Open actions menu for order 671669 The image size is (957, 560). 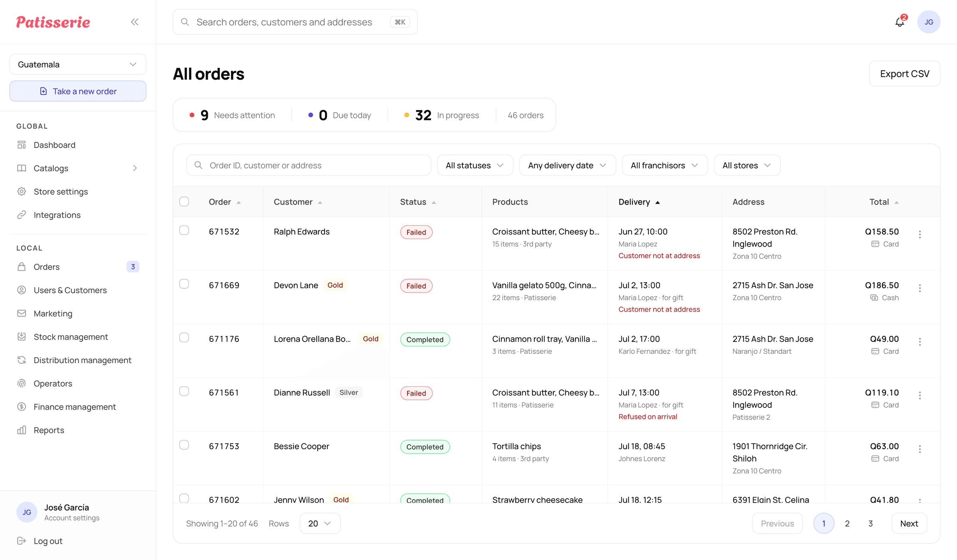pyautogui.click(x=920, y=288)
